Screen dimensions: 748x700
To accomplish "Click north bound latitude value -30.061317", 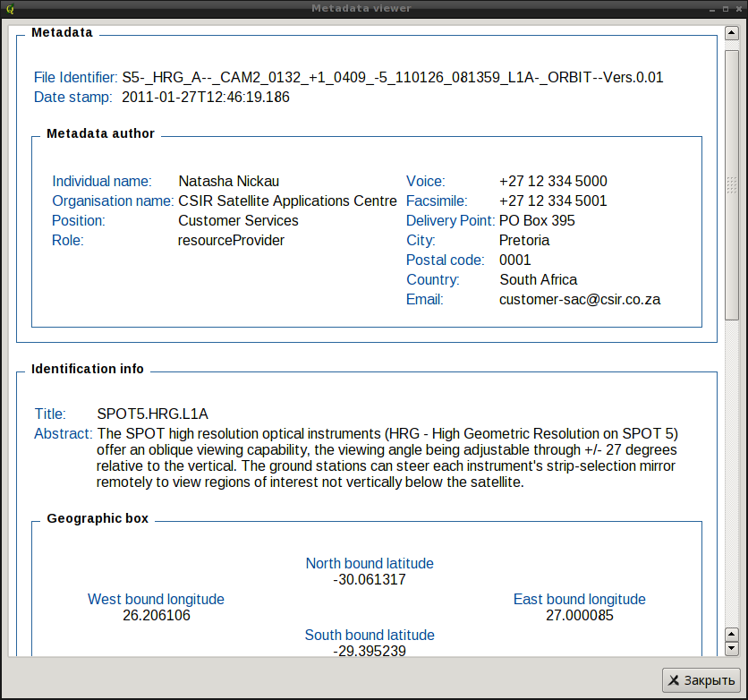I will (x=370, y=579).
